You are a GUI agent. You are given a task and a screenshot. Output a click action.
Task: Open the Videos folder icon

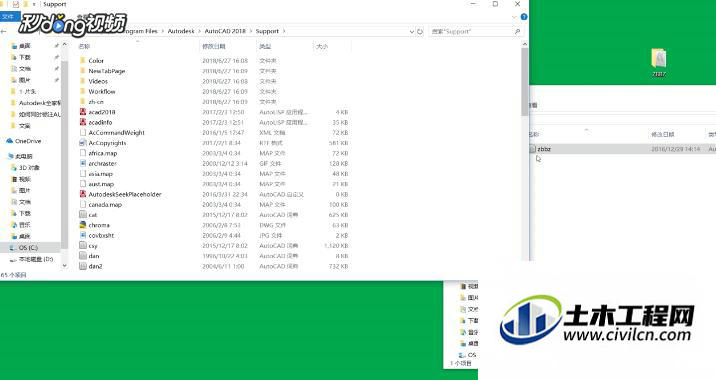pos(83,81)
